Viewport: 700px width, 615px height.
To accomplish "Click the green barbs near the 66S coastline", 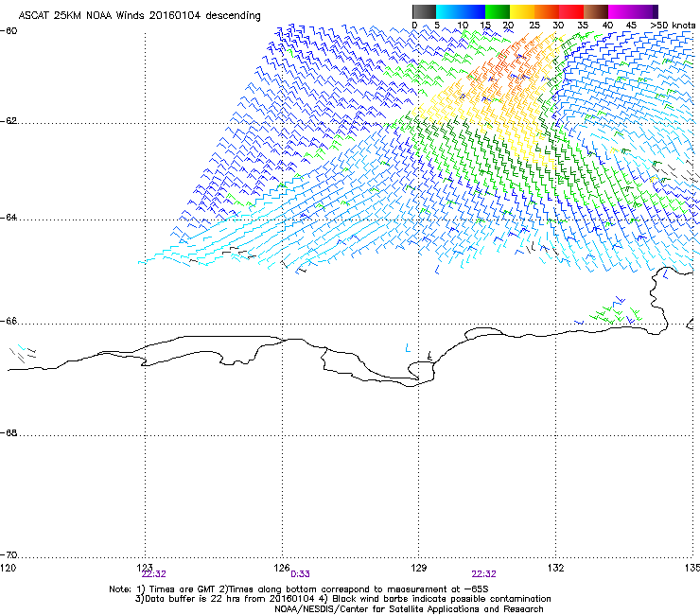I will pyautogui.click(x=614, y=313).
